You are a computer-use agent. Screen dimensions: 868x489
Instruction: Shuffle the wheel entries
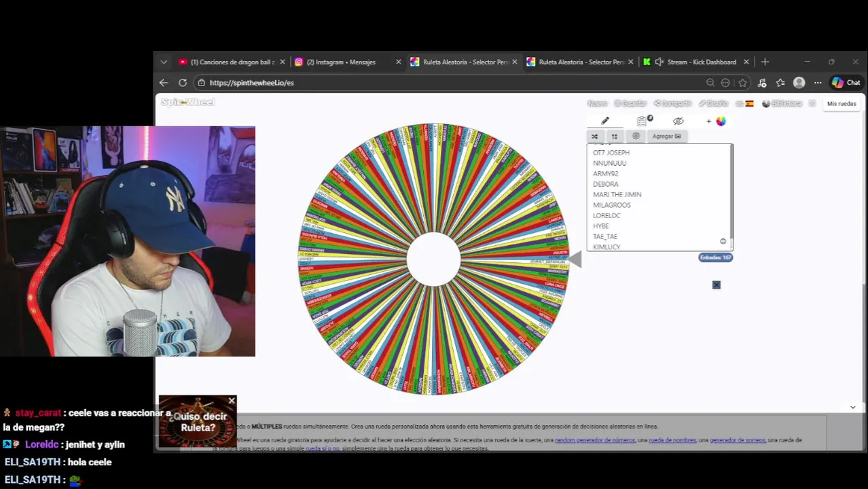(x=595, y=136)
